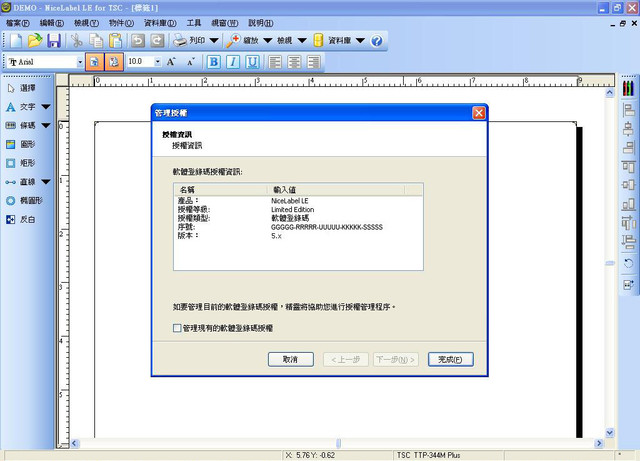Image resolution: width=640 pixels, height=461 pixels.
Task: Click the align right edges icon in the right toolbar
Action: coord(629,147)
